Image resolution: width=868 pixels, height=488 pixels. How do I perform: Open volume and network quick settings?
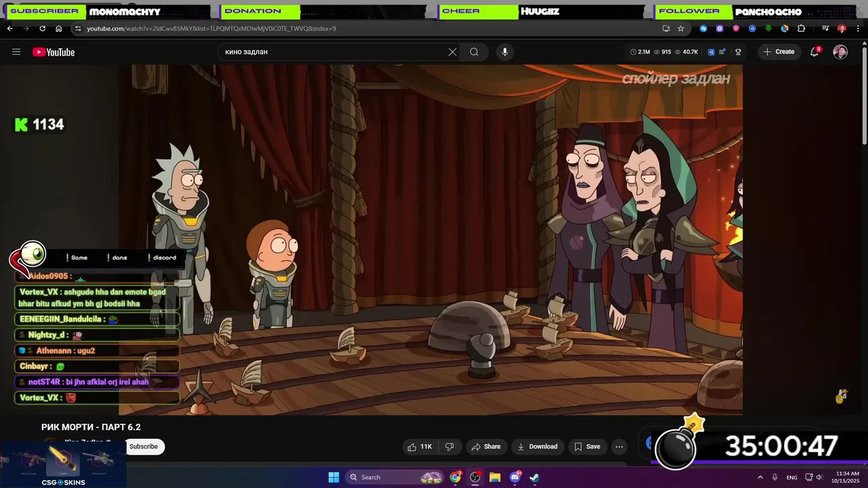pos(814,477)
